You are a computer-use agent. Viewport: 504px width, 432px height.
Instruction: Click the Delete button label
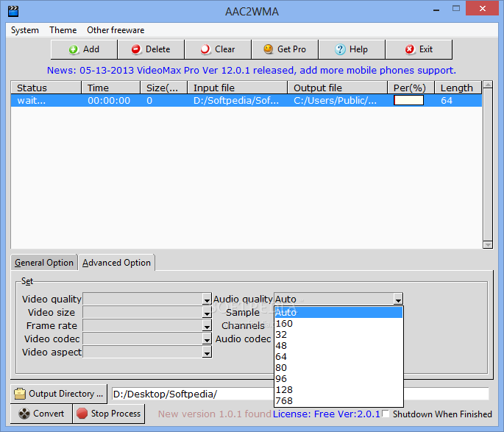[157, 49]
